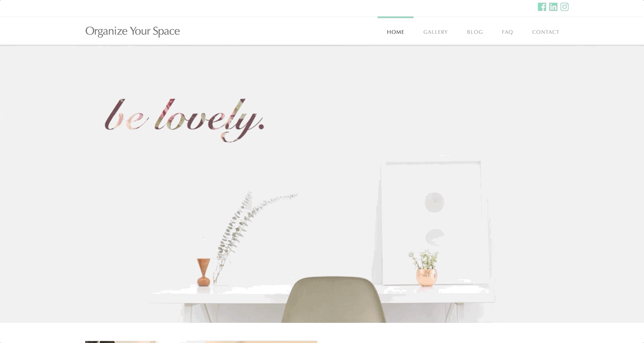
Task: Open the LinkedIn social icon
Action: 553,7
